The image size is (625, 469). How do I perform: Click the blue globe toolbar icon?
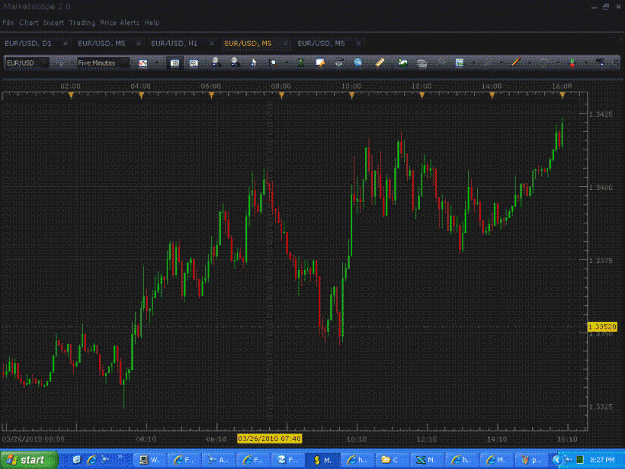click(x=358, y=63)
